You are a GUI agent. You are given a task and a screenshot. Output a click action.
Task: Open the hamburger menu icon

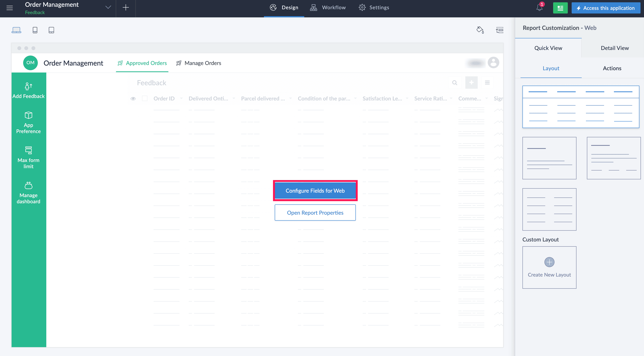[9, 8]
